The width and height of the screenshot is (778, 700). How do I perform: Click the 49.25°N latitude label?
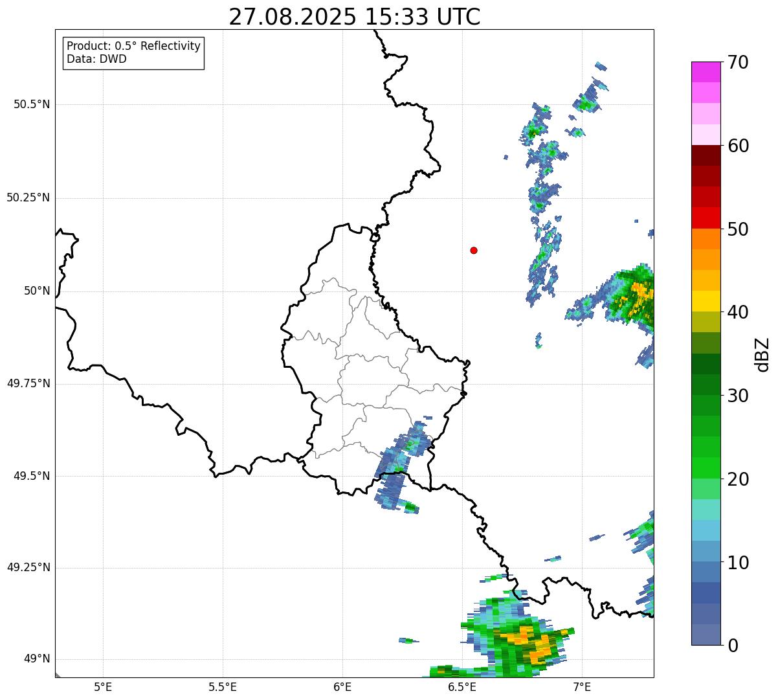coord(28,568)
